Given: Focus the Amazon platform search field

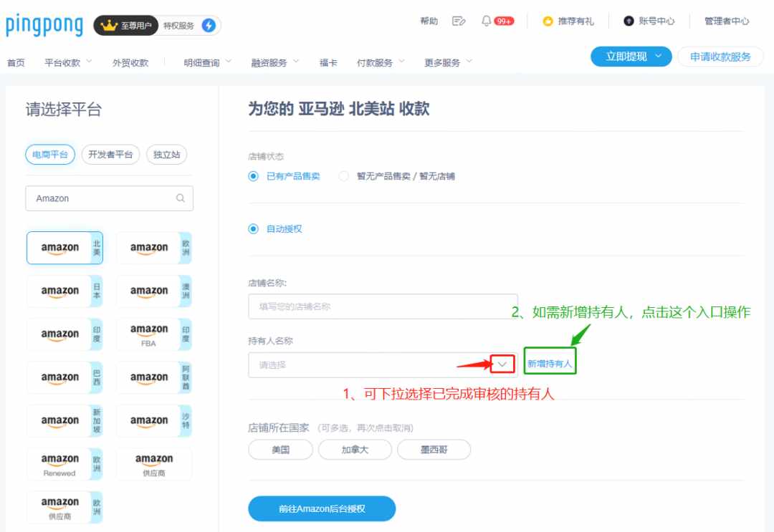Looking at the screenshot, I should 109,198.
